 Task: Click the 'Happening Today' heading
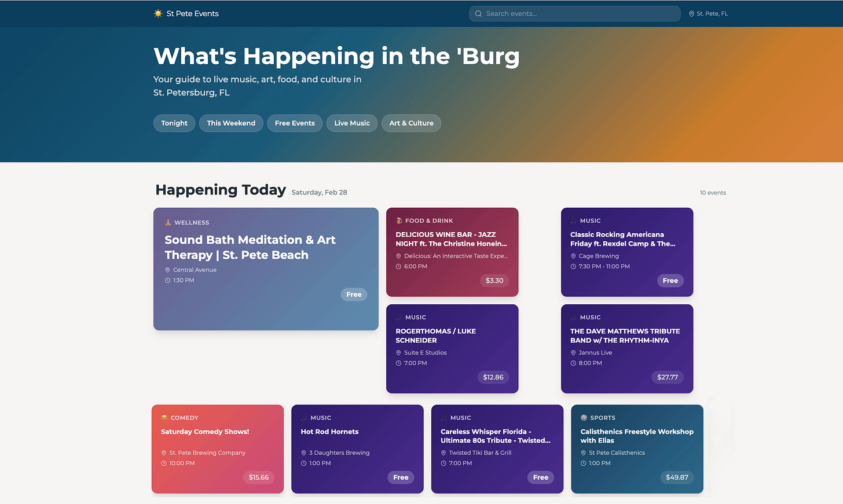click(x=221, y=190)
